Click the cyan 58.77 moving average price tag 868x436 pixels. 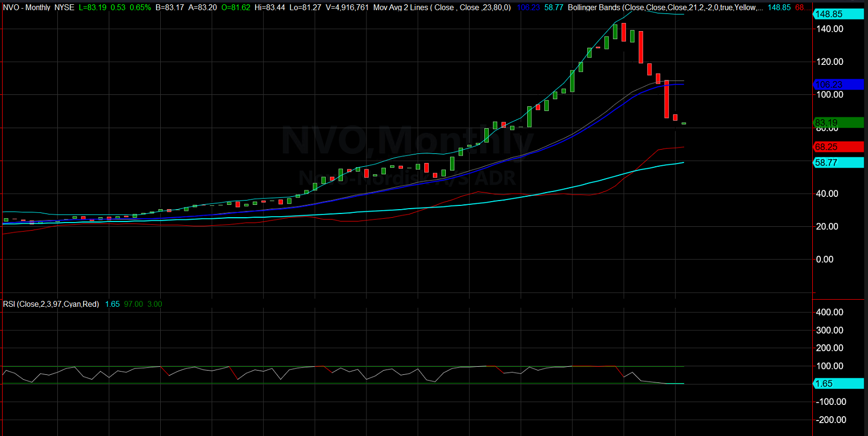(x=839, y=162)
